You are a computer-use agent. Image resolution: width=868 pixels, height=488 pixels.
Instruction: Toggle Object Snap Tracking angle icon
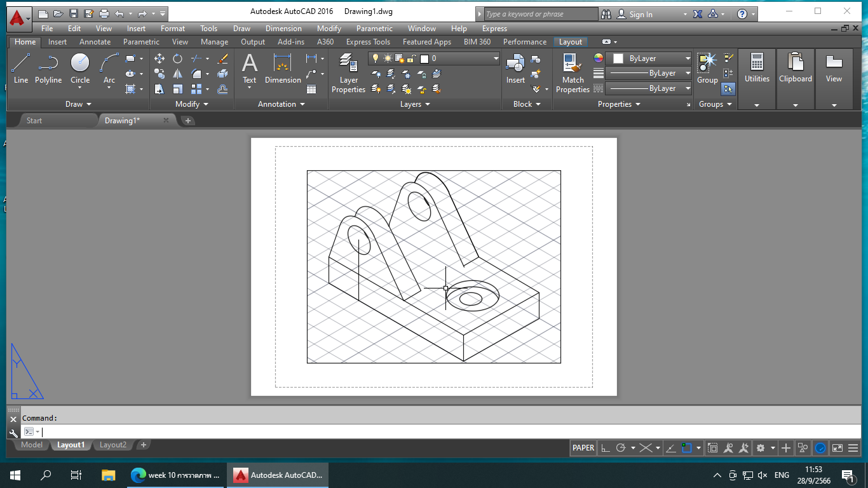click(x=670, y=448)
